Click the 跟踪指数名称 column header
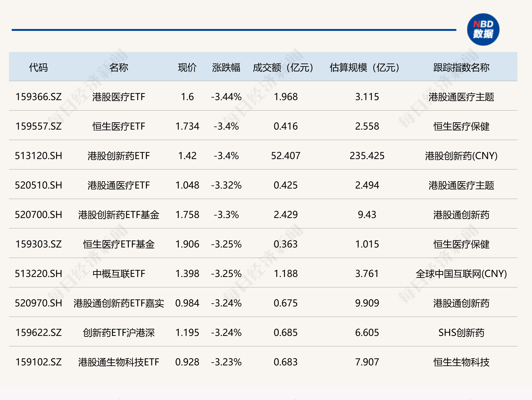Screen dimensions: 532x400 click(x=461, y=68)
